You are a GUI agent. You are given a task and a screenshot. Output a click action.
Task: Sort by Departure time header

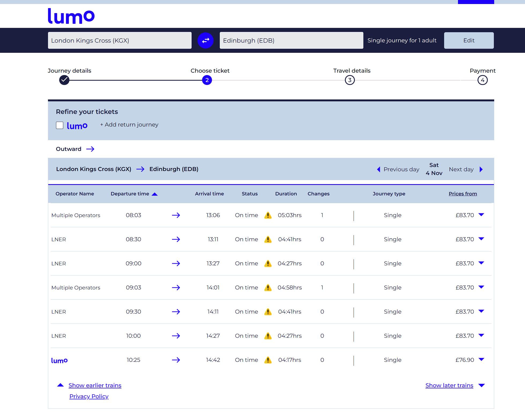coord(130,194)
